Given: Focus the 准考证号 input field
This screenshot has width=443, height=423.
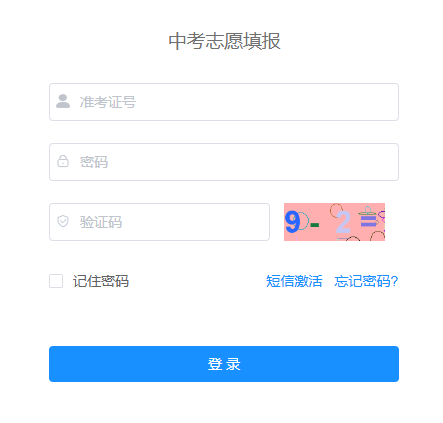Looking at the screenshot, I should [x=224, y=102].
